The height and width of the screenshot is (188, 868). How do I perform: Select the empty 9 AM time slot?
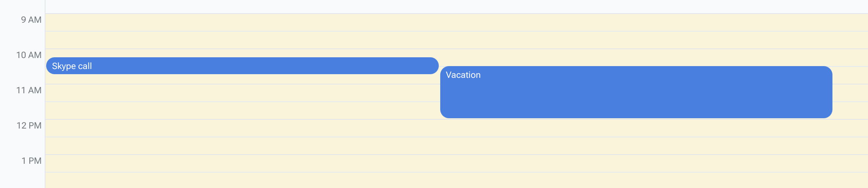coord(456,22)
